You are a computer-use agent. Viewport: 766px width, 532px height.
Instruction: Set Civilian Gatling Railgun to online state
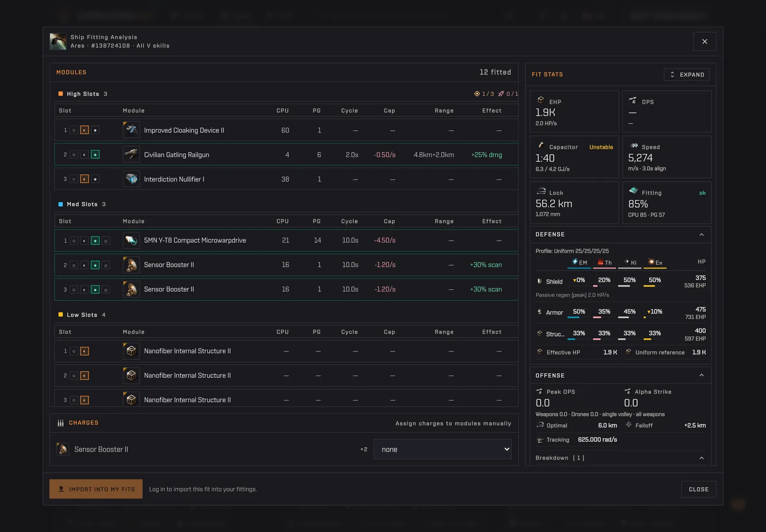85,155
